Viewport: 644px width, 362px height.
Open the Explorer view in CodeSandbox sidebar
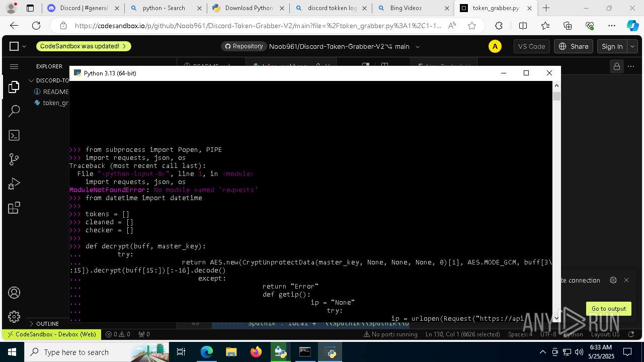[14, 87]
